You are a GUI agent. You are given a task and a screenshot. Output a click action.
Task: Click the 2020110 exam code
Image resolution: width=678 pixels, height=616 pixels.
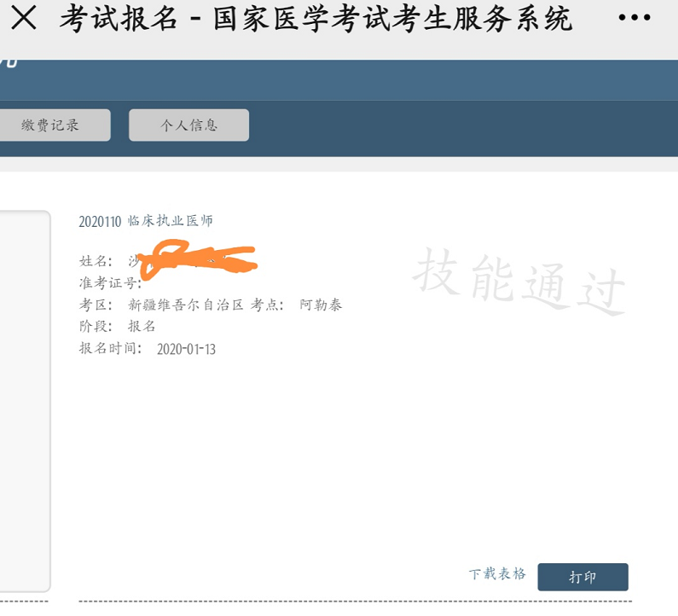pyautogui.click(x=101, y=222)
